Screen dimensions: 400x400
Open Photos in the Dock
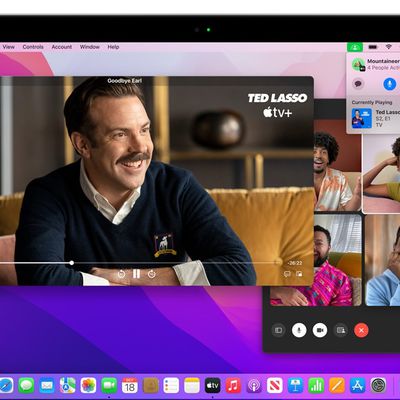[x=88, y=386]
